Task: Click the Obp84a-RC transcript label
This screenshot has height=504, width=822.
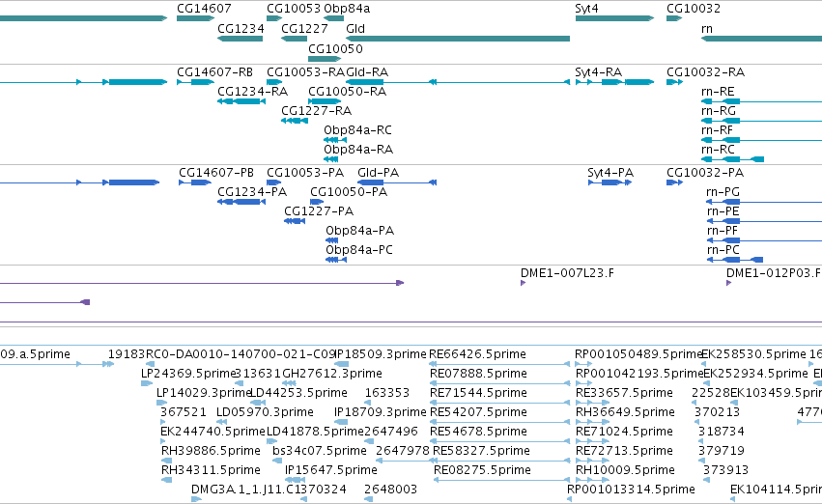Action: (x=358, y=130)
